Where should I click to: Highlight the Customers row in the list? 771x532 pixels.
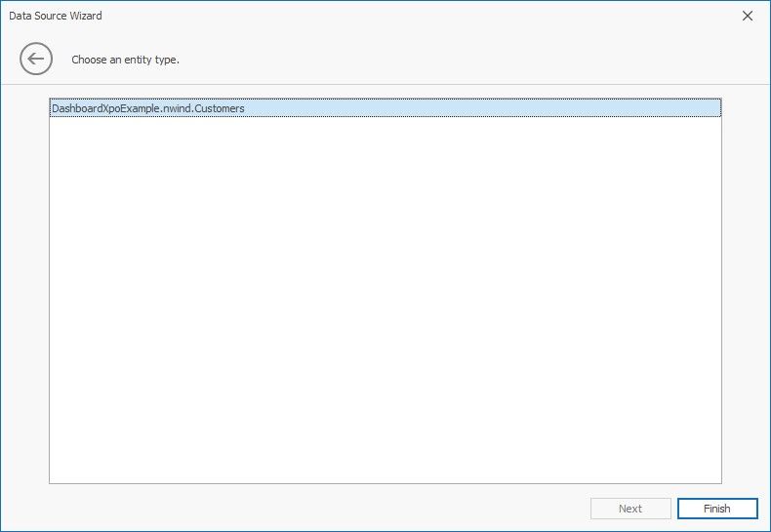pos(147,108)
